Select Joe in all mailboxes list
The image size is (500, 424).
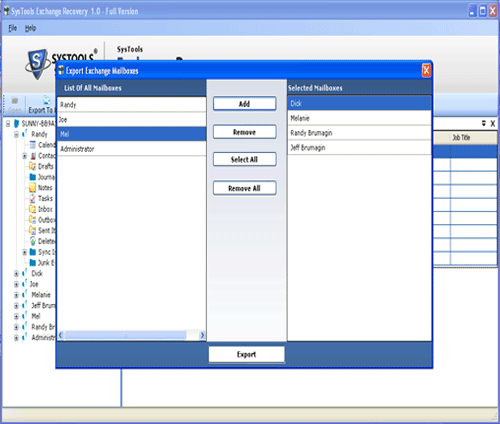pos(132,119)
